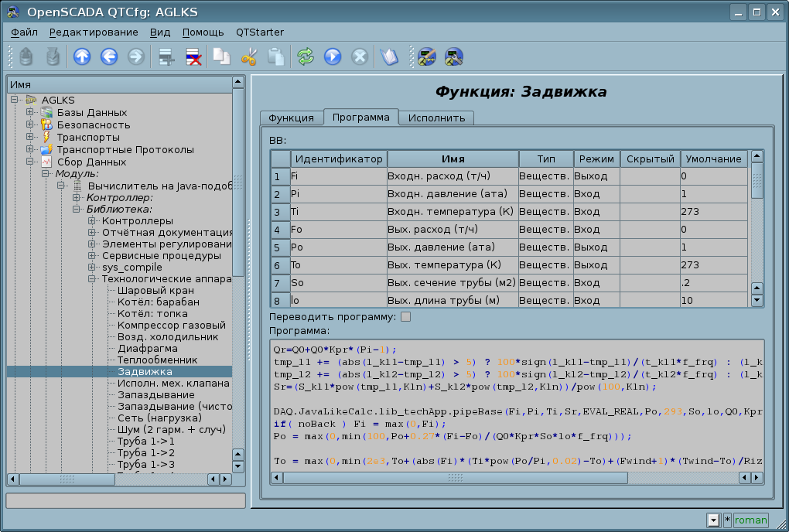Open the status bar dropdown arrow
The image size is (789, 532).
click(x=713, y=520)
